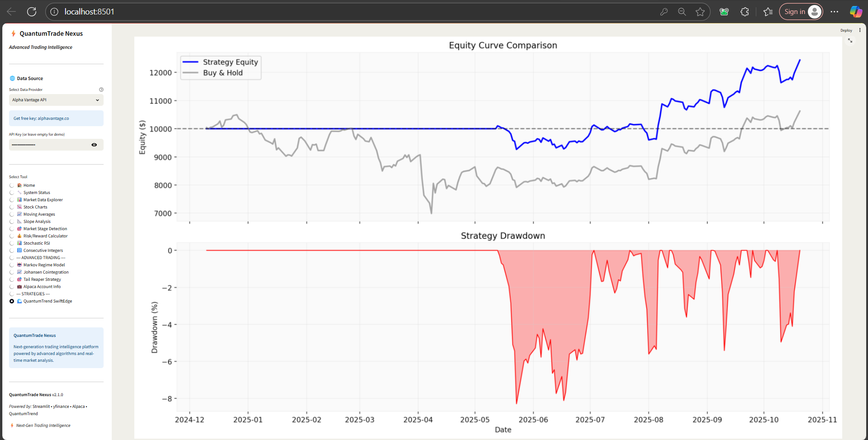This screenshot has width=868, height=440.
Task: Select the QuantumTrend SwiftEdge strategy radio
Action: [x=12, y=301]
